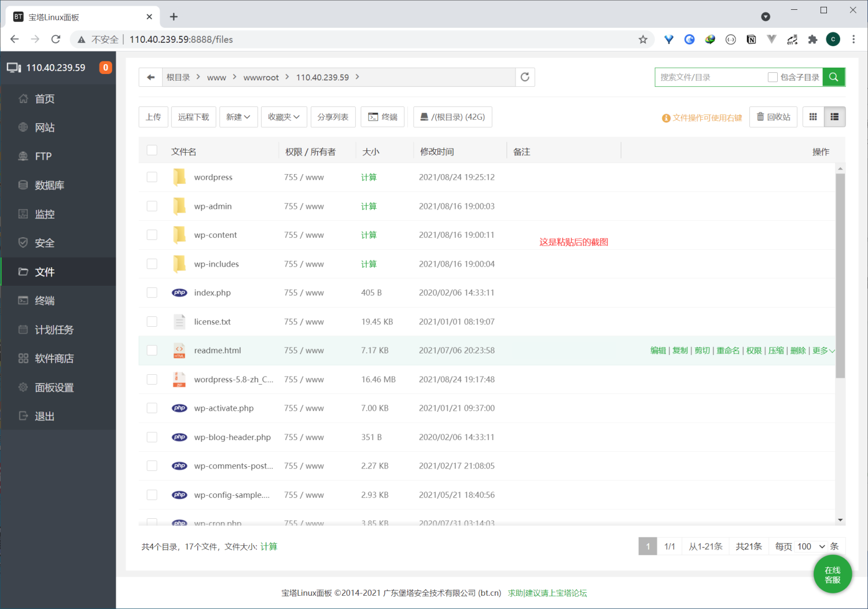Click the green search magnifier button

pos(833,77)
